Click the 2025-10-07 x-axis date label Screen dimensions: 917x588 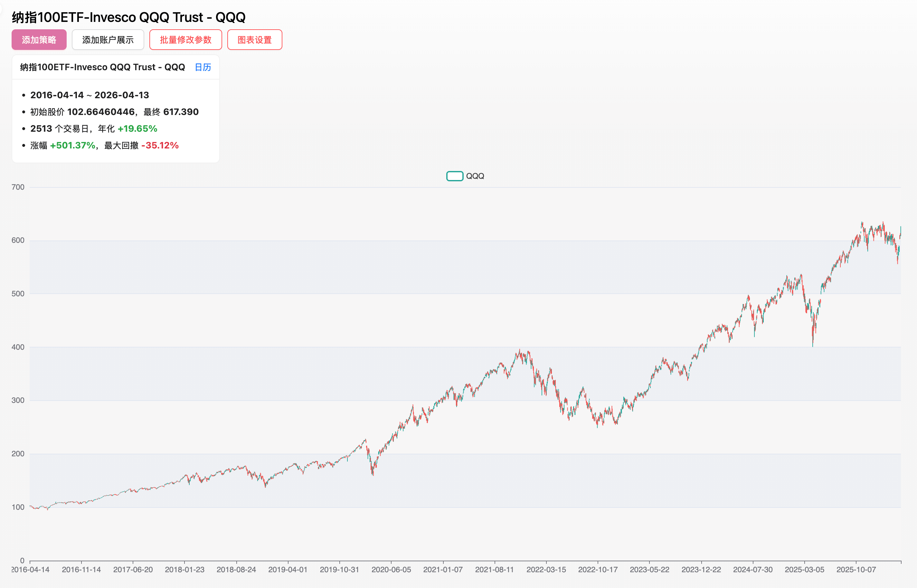point(856,570)
